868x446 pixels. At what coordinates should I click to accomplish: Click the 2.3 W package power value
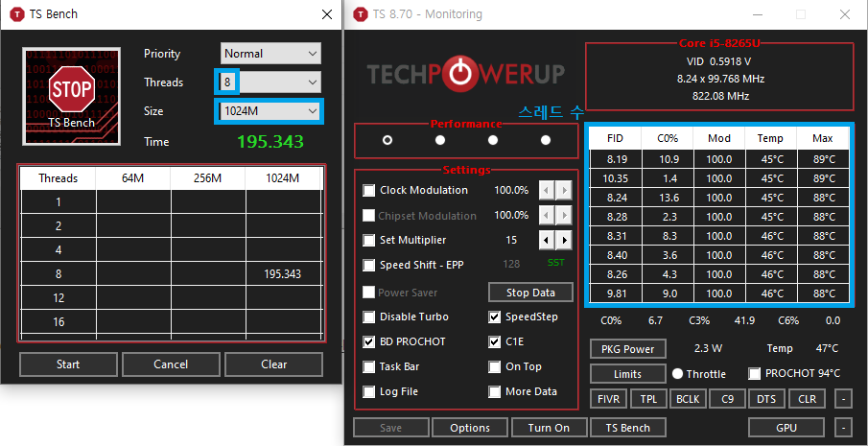point(709,348)
